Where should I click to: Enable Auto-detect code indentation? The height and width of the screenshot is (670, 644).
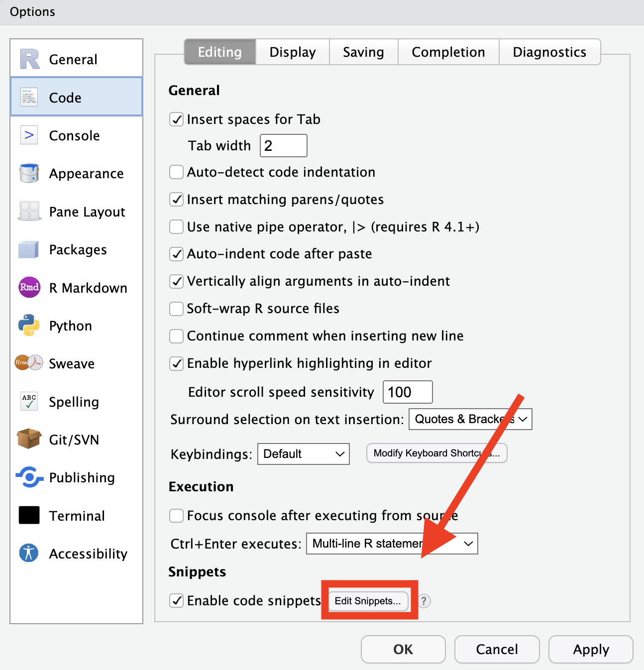[x=177, y=172]
